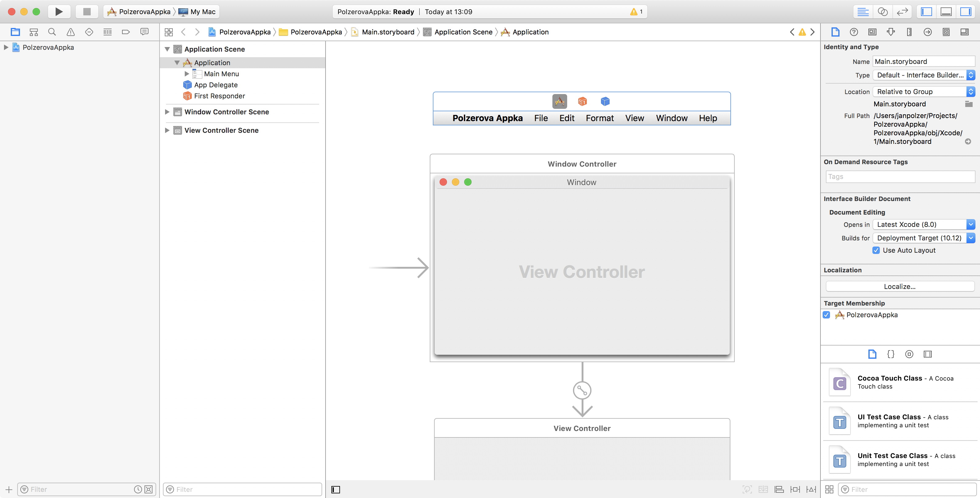Select First Responder in outline

219,96
